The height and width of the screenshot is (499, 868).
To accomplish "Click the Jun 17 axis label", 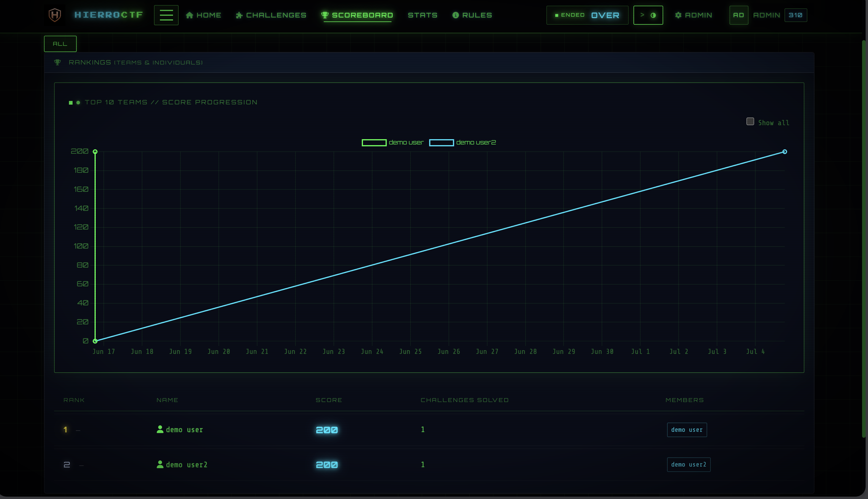I will 104,351.
